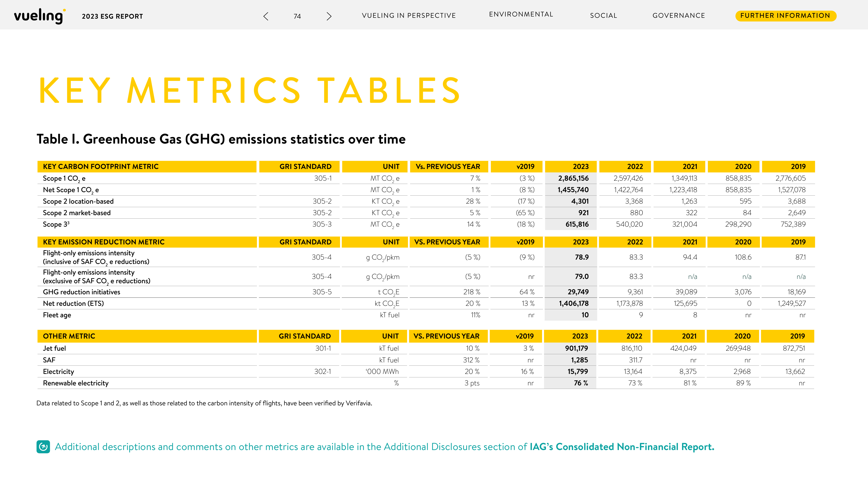Go to previous page arrow
The width and height of the screenshot is (868, 488).
click(x=266, y=16)
